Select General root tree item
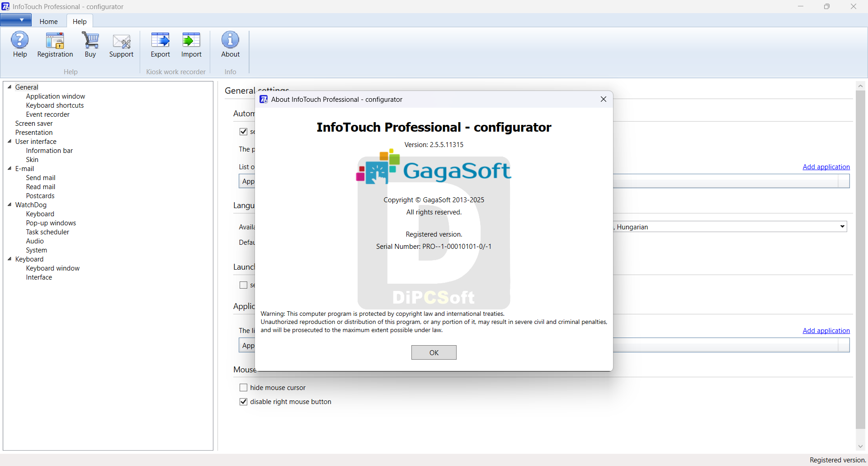Screen dimensions: 868x466 (27, 87)
